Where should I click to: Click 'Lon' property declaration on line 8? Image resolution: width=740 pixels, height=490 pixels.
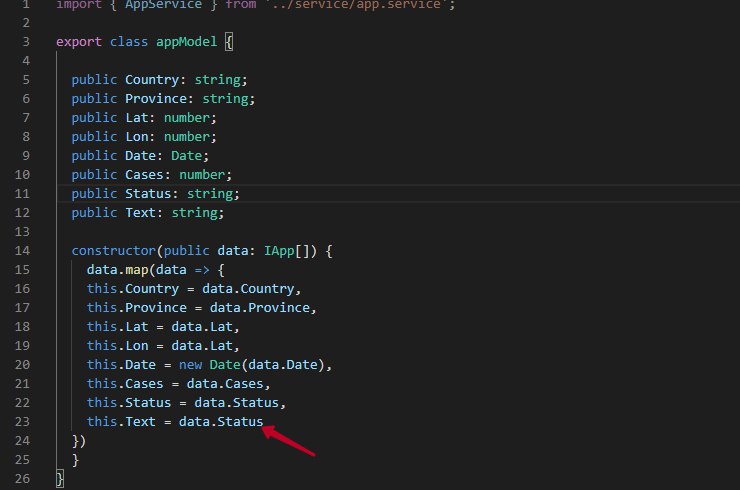tap(136, 137)
